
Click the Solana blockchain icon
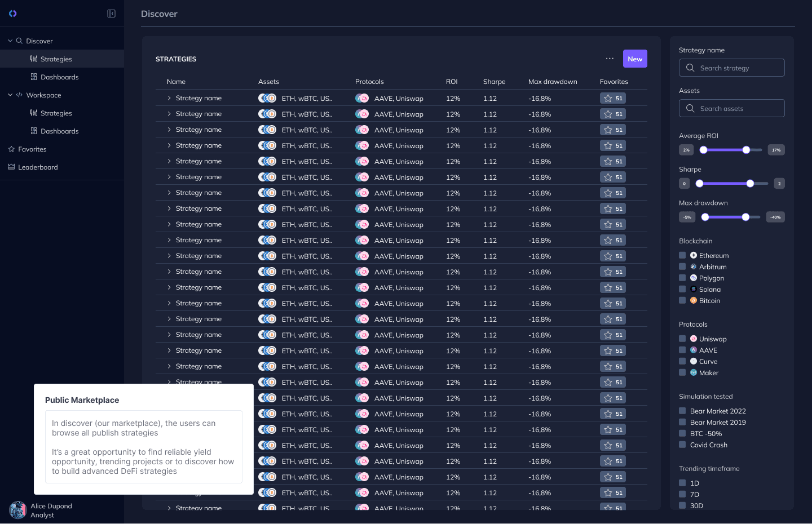coord(694,289)
